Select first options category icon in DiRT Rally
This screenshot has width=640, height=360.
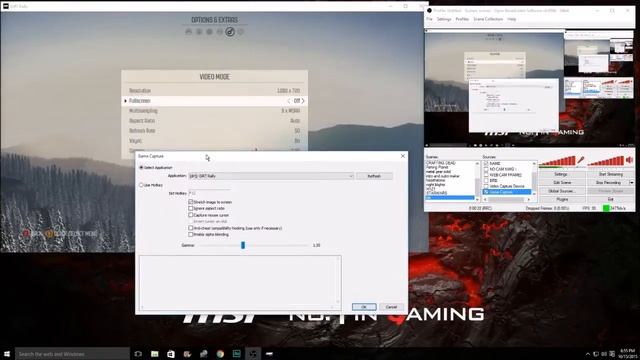click(189, 32)
